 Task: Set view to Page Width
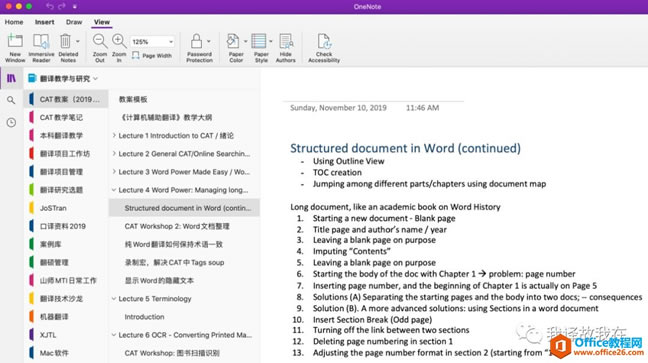click(152, 55)
